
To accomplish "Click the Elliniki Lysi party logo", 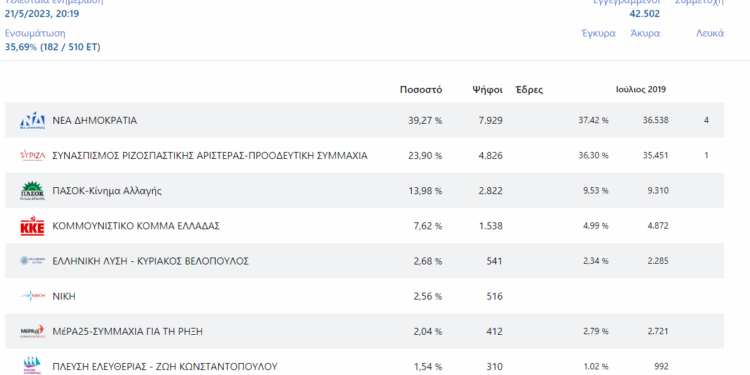I will pyautogui.click(x=32, y=261).
